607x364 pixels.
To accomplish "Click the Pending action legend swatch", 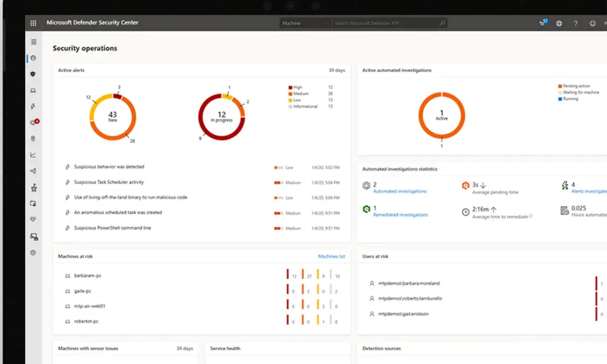I will point(560,86).
